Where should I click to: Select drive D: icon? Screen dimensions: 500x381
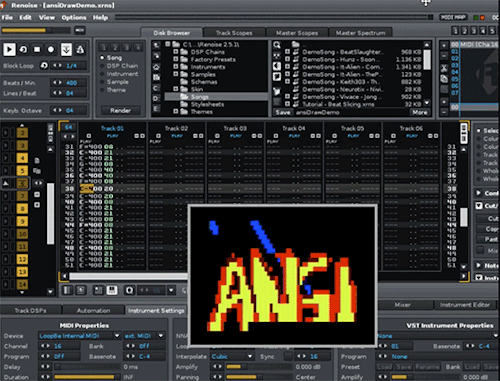point(156,98)
